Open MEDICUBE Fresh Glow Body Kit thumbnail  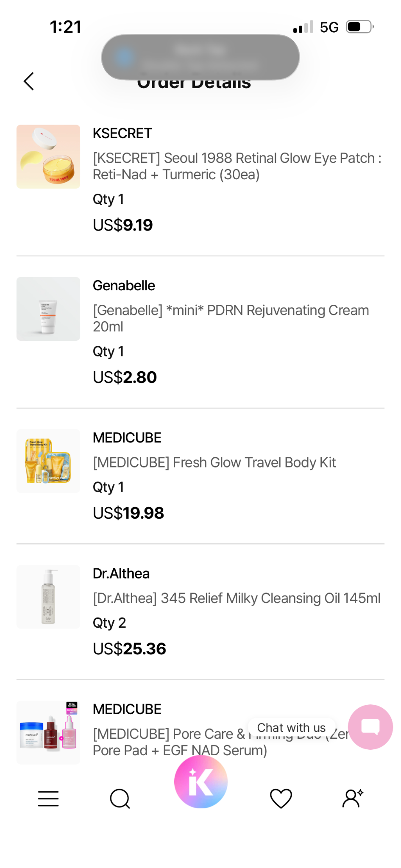pyautogui.click(x=48, y=461)
